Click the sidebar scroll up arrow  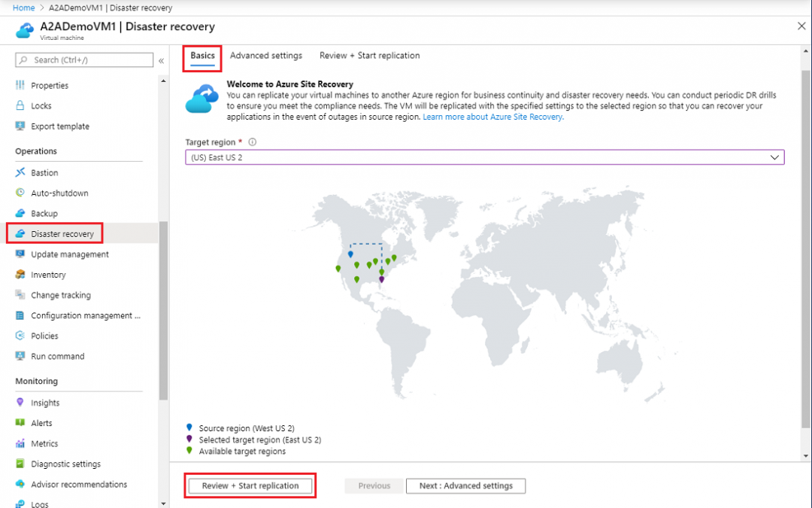[x=164, y=81]
